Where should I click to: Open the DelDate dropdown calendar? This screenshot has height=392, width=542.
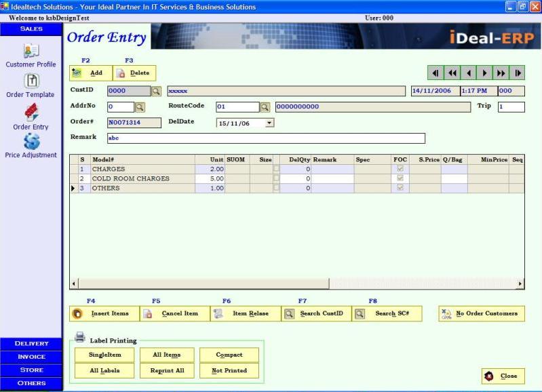pyautogui.click(x=269, y=123)
